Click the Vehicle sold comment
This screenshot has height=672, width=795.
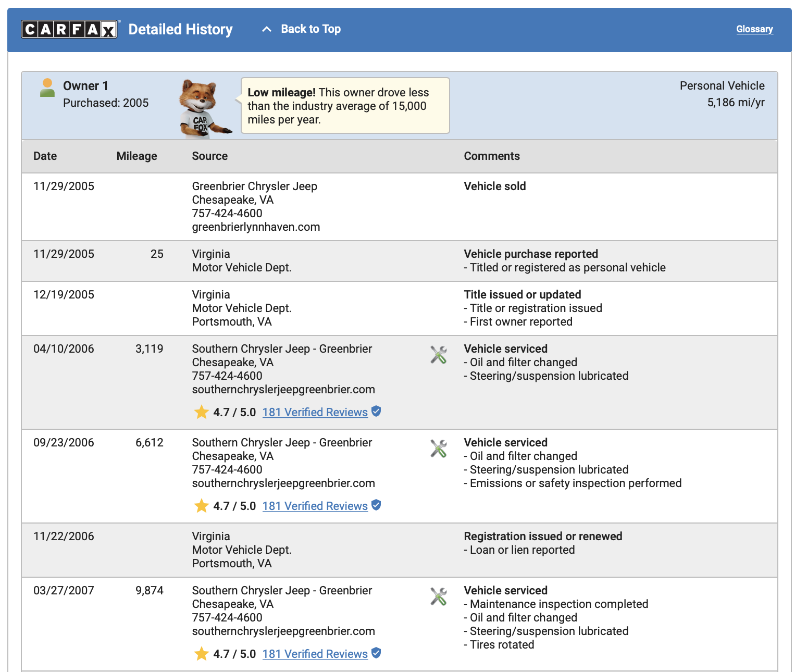click(x=495, y=186)
